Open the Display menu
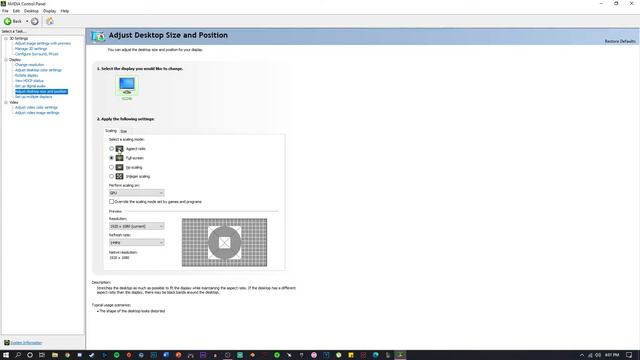640x360 pixels. [49, 11]
